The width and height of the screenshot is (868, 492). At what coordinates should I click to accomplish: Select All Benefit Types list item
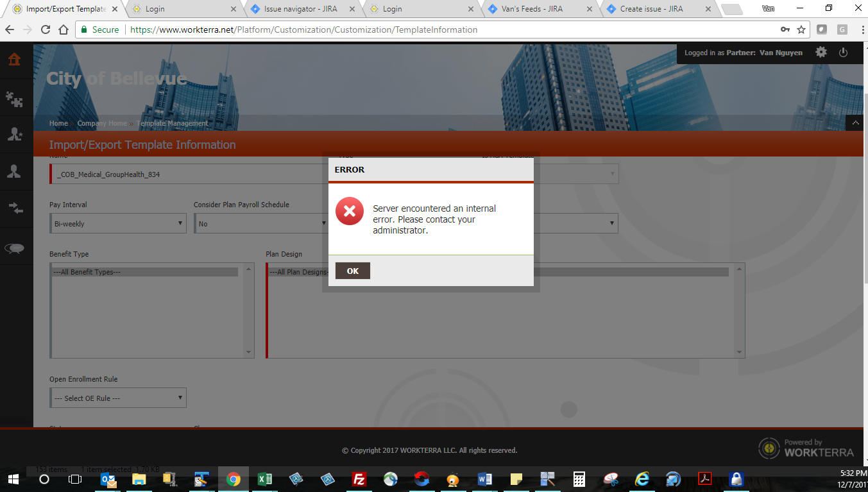(146, 272)
